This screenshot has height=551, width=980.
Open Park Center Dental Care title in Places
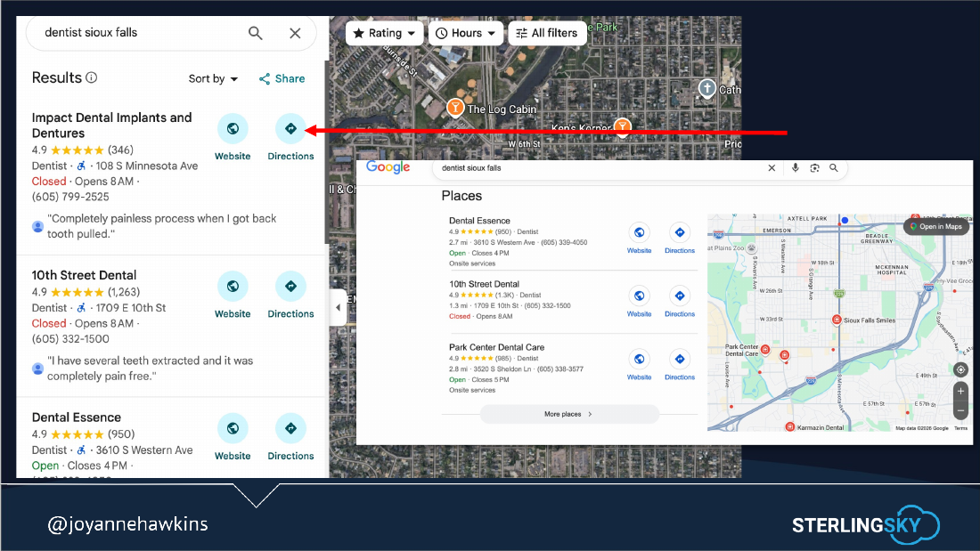[x=496, y=347]
